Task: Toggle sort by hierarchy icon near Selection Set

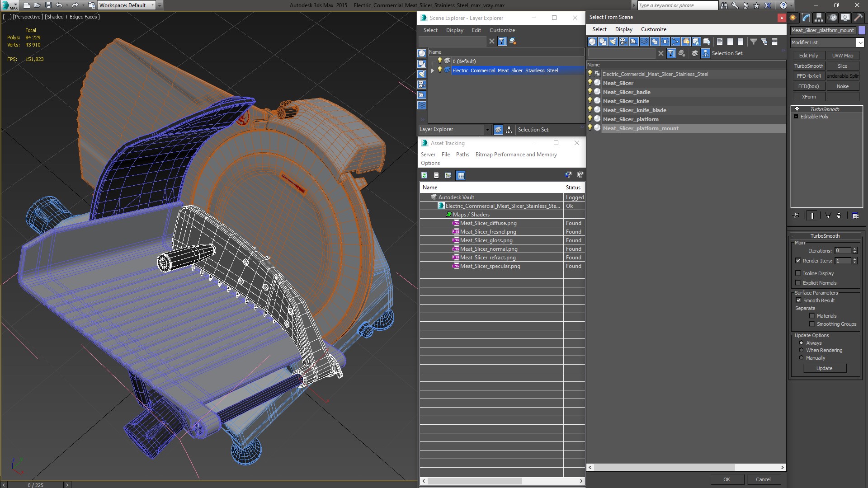Action: [705, 53]
